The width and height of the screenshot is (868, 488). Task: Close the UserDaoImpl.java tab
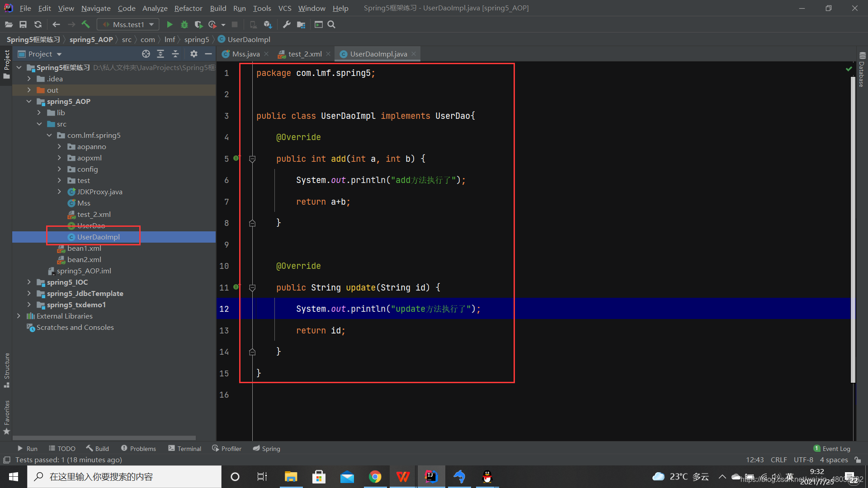click(x=414, y=54)
